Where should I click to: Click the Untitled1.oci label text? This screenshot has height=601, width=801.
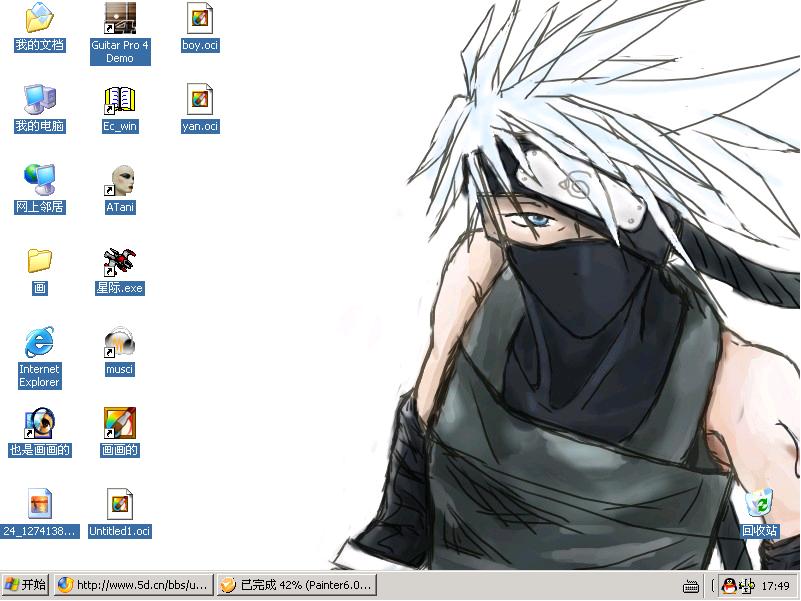(x=120, y=531)
